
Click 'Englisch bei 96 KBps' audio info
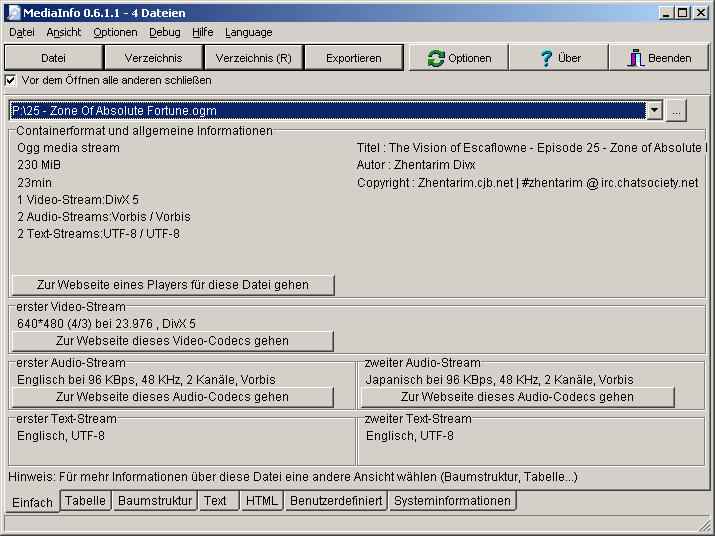[146, 380]
